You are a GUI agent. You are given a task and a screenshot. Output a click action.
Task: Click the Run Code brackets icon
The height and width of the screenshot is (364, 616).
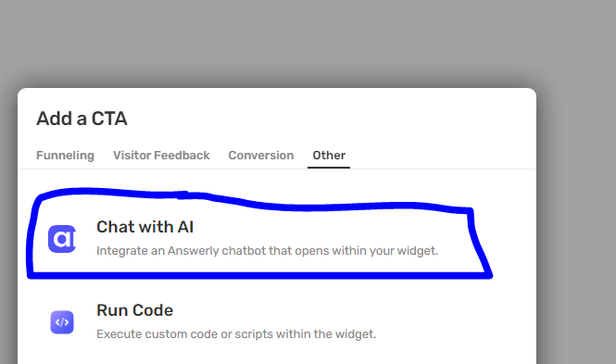62,322
